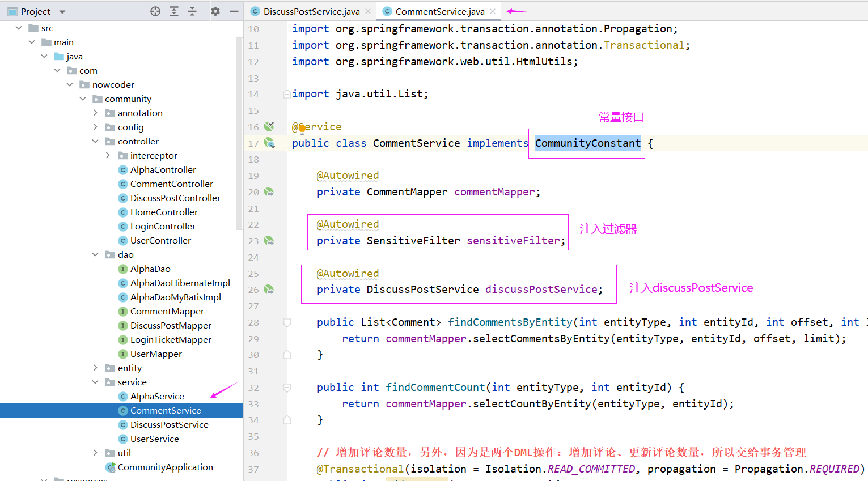Expand the config package

pos(95,127)
